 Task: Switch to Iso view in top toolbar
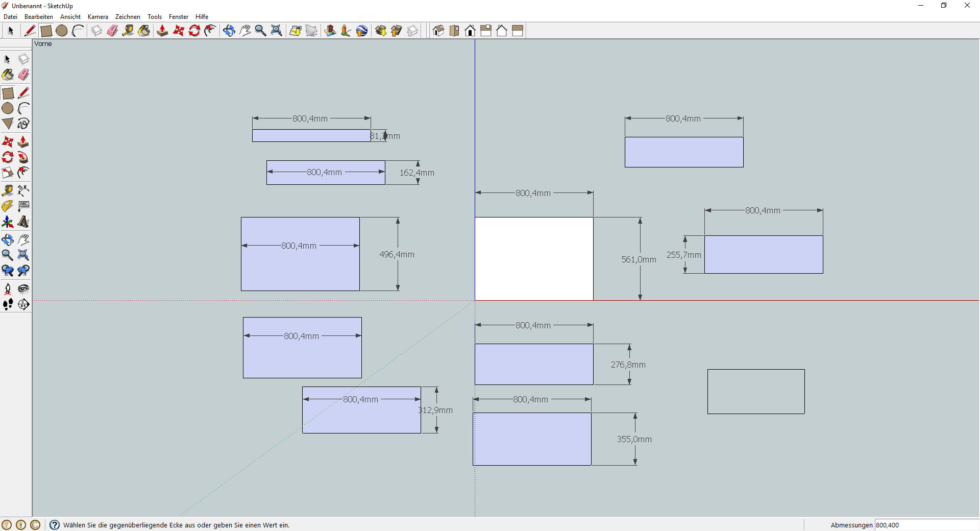coord(438,31)
